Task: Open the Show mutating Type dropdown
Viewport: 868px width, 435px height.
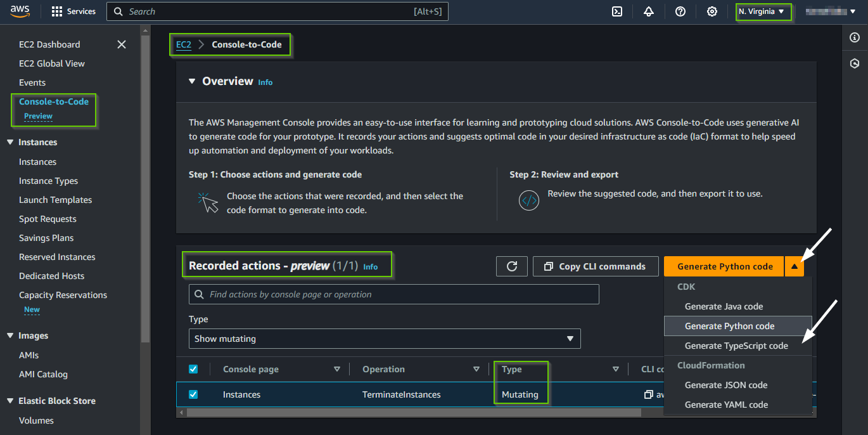Action: [384, 339]
